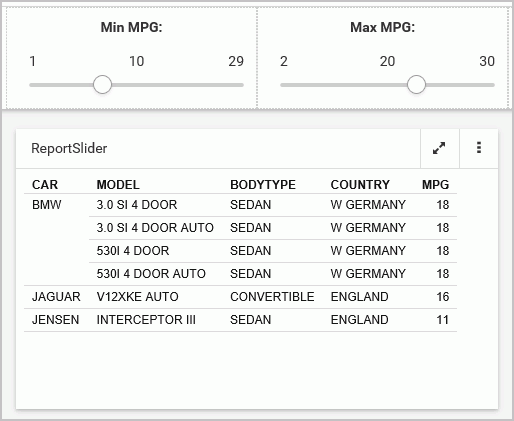Click Max MPG slider track near 2
The image size is (514, 421).
click(x=285, y=85)
